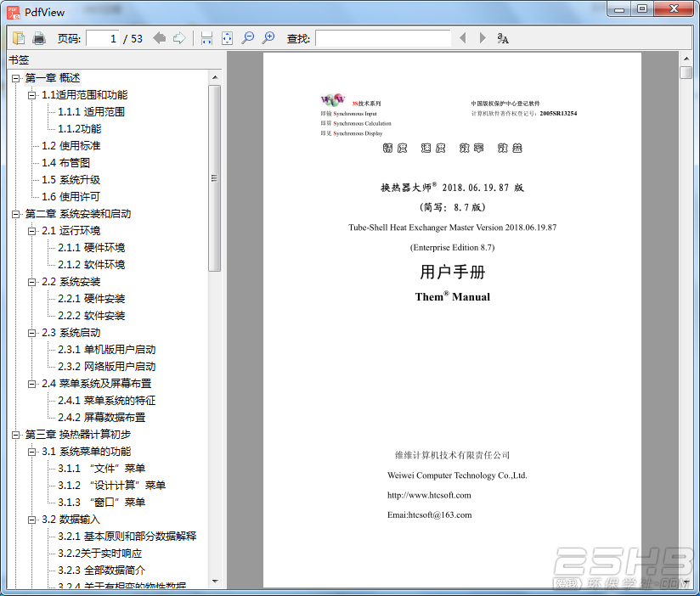700x596 pixels.
Task: Go to bookmark 2.2.2 软件安装
Action: 92,316
